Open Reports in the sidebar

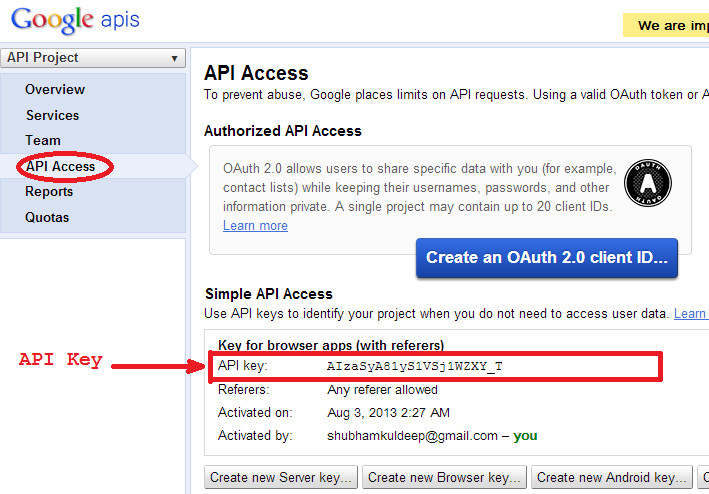point(49,192)
